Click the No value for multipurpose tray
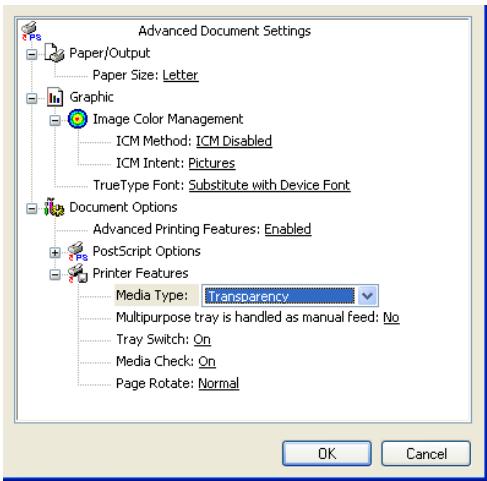487x481 pixels. pyautogui.click(x=391, y=318)
